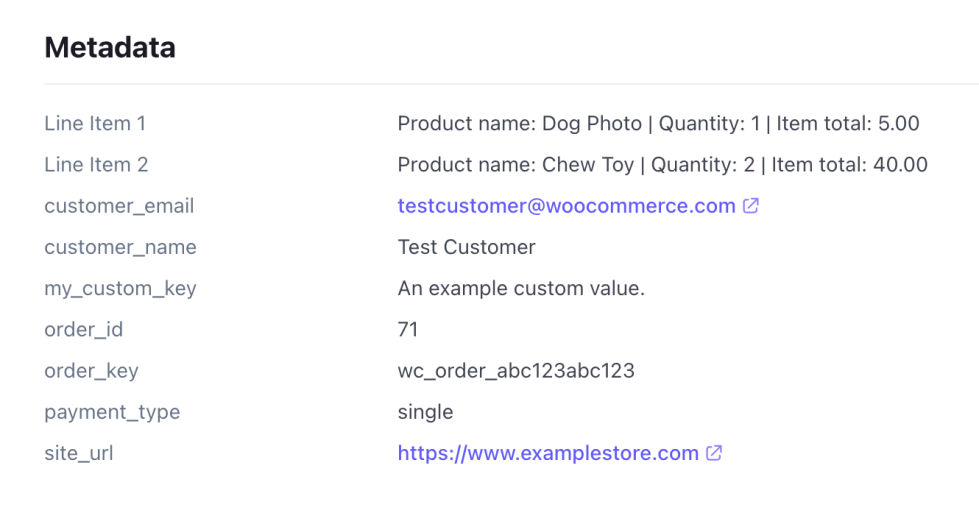This screenshot has width=979, height=527.
Task: Click the order_key label
Action: pyautogui.click(x=91, y=371)
